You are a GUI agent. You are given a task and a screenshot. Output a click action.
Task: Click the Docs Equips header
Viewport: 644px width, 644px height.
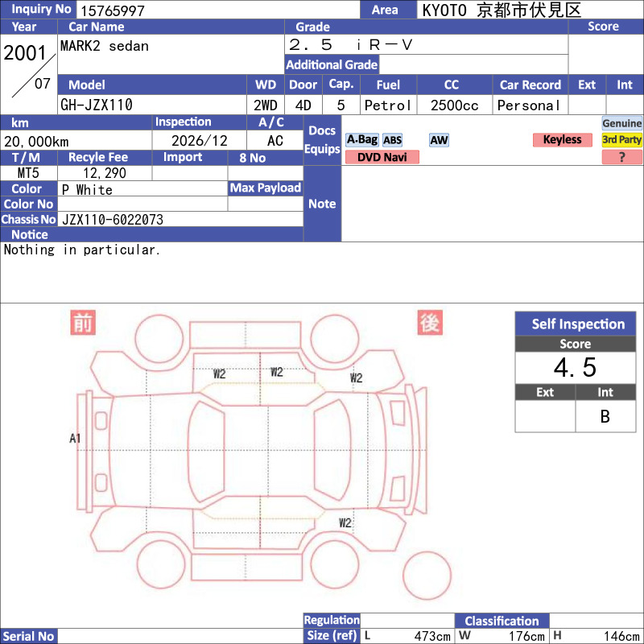coord(323,139)
